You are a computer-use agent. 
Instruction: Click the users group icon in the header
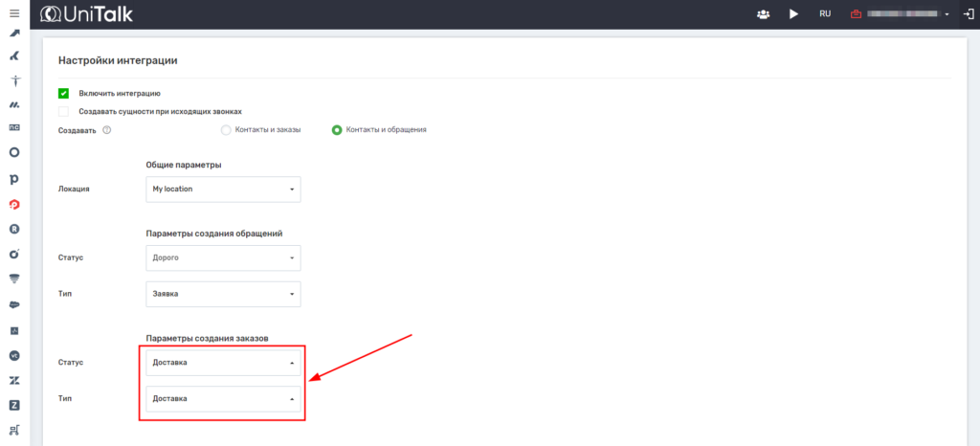[763, 14]
